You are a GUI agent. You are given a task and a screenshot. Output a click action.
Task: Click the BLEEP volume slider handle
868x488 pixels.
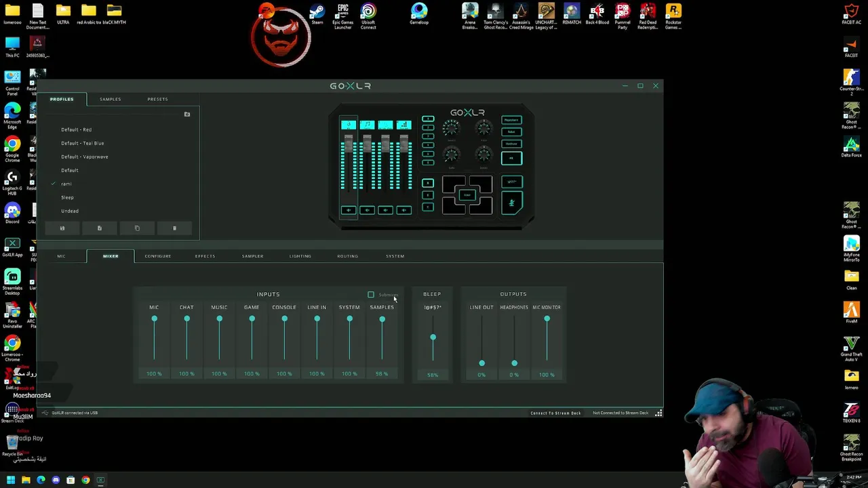pos(433,337)
